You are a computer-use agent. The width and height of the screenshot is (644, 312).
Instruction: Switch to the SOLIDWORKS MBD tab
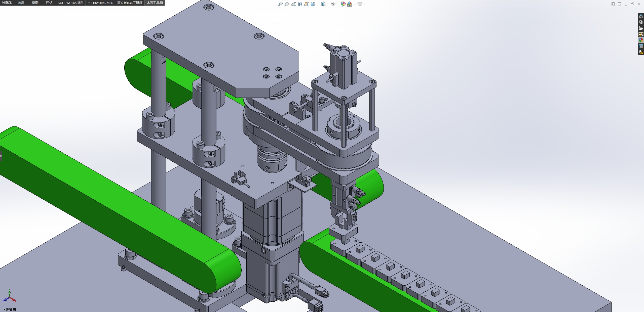[100, 3]
